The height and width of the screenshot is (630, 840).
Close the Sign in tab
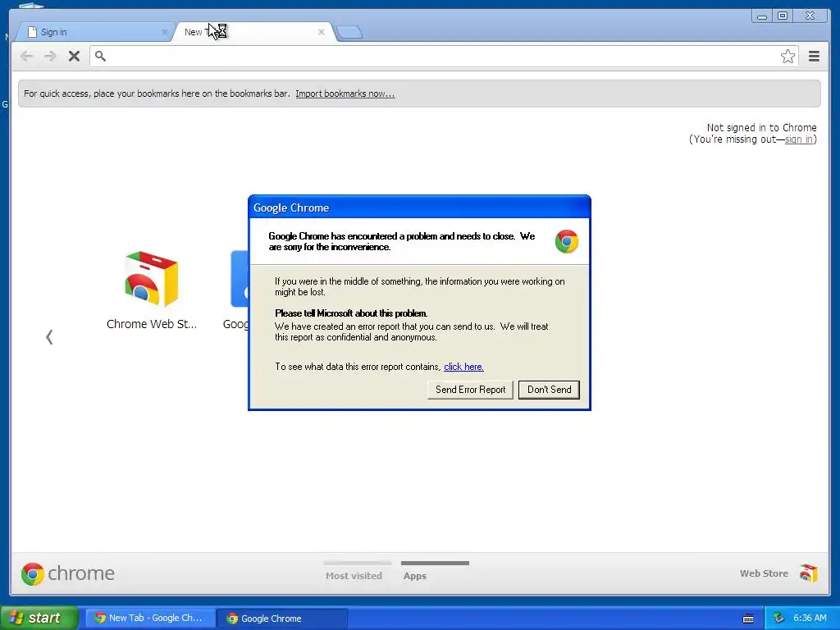164,32
